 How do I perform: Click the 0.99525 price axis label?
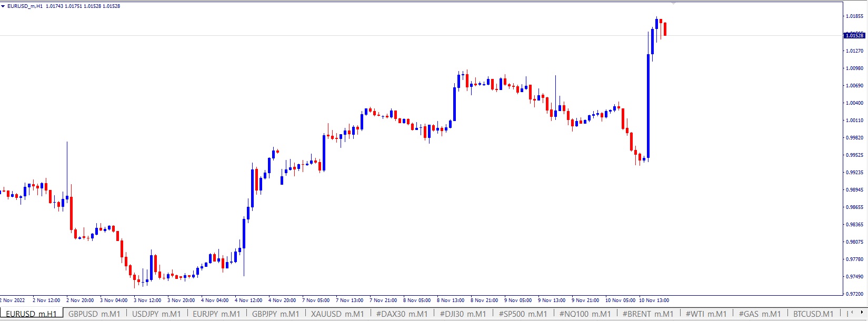coord(854,155)
